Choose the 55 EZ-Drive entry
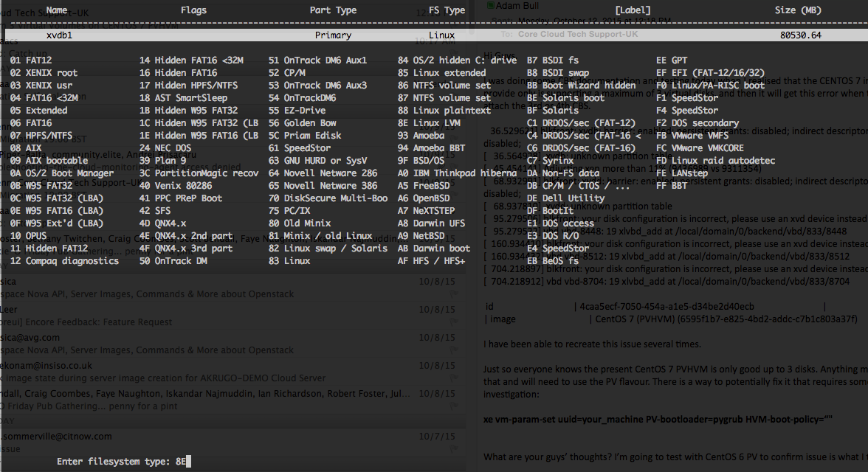The height and width of the screenshot is (472, 868). click(297, 111)
